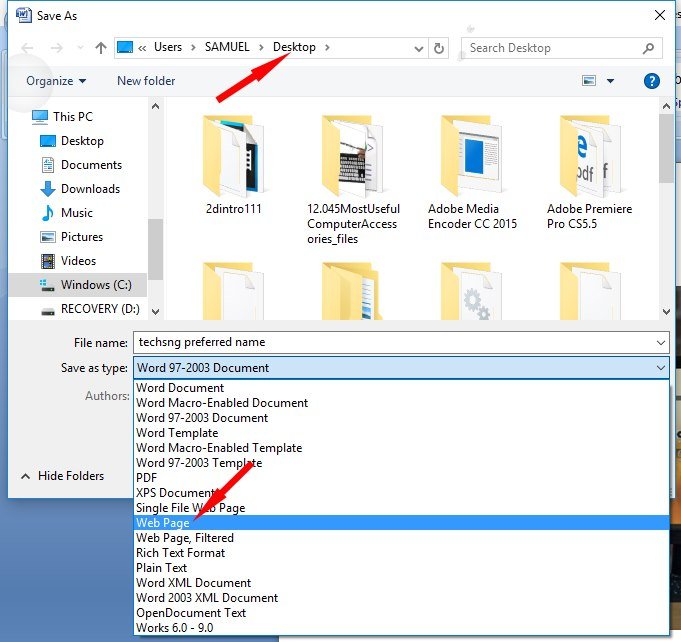Click the blue Help question mark icon
The width and height of the screenshot is (681, 642).
(x=652, y=81)
